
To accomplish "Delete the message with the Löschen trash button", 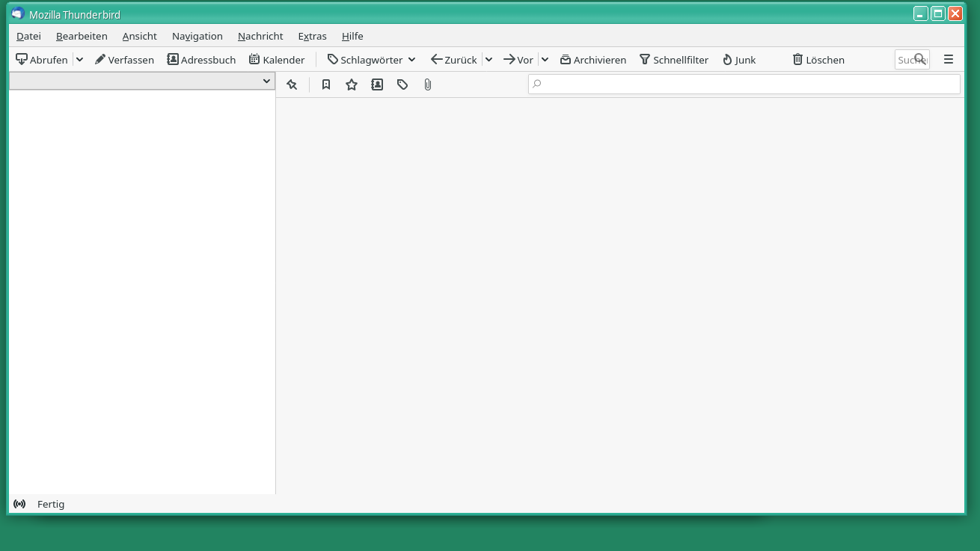I will point(818,60).
